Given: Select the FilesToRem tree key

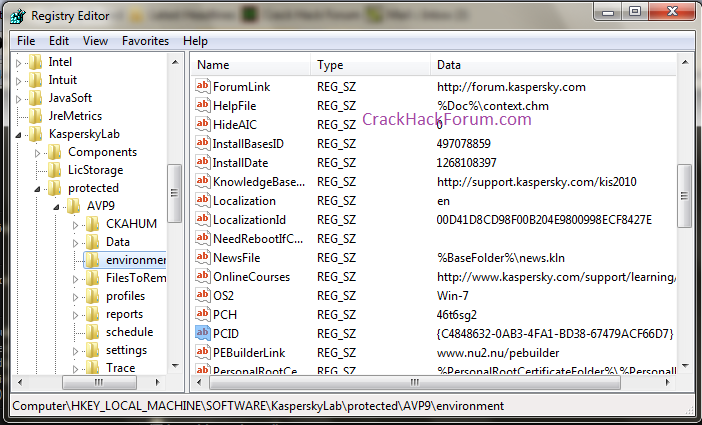Looking at the screenshot, I should tap(136, 278).
